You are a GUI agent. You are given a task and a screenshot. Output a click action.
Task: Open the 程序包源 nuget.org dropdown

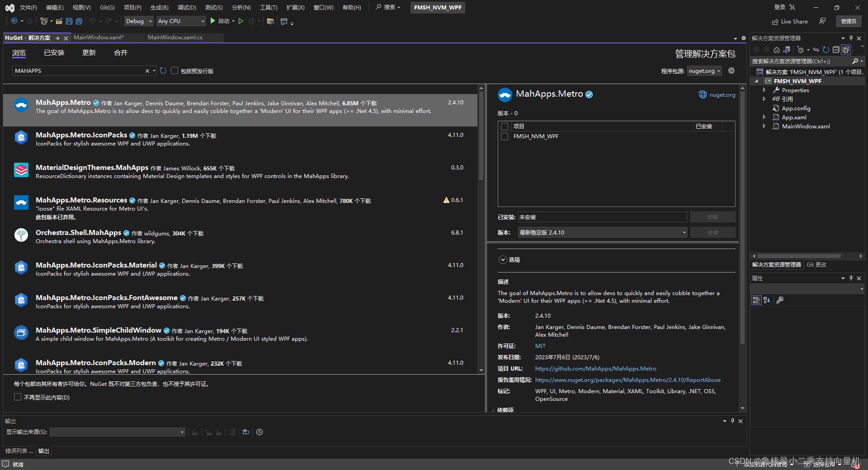click(704, 71)
